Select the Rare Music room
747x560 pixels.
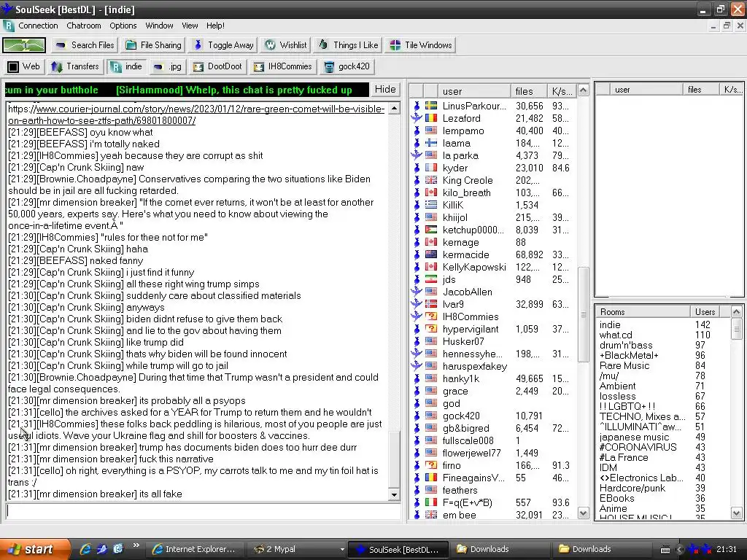(x=624, y=366)
